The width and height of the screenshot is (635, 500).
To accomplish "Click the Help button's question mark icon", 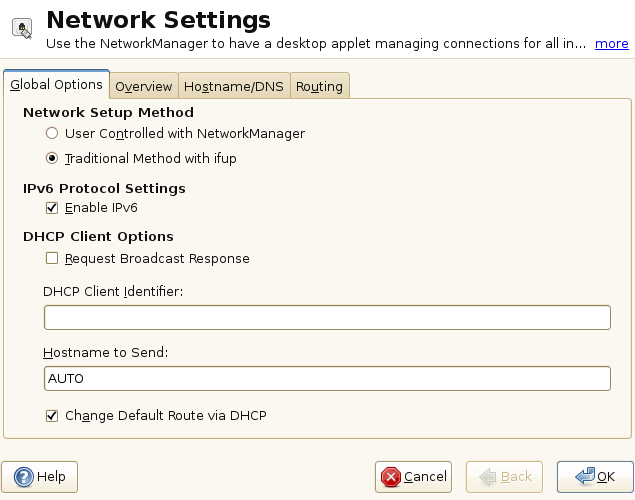I will [23, 477].
